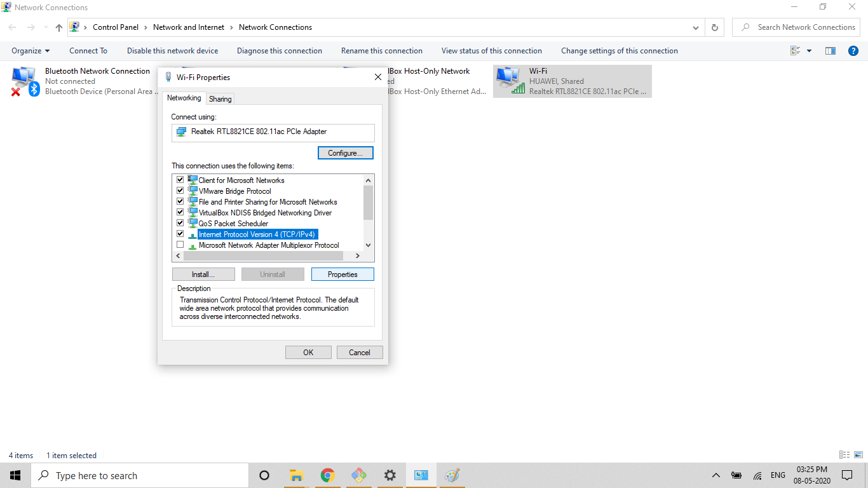Switch to the Networking tab
868x488 pixels.
coord(184,98)
